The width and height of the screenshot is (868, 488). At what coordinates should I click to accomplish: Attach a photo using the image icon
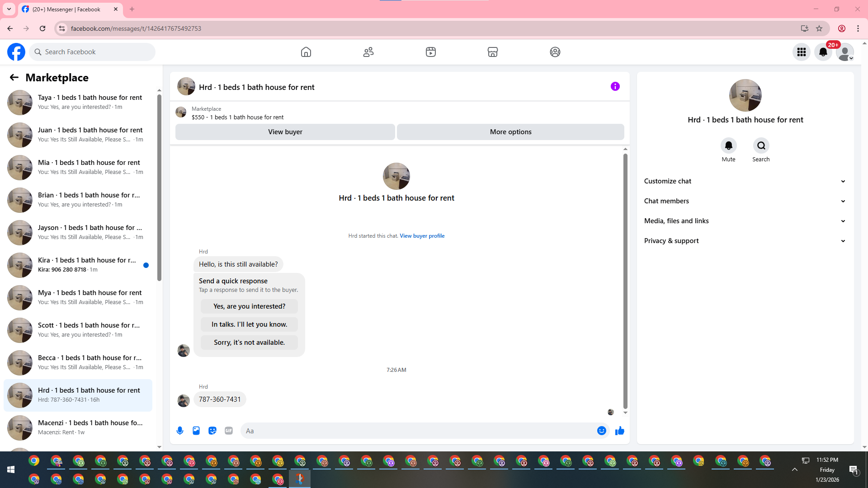click(x=196, y=431)
